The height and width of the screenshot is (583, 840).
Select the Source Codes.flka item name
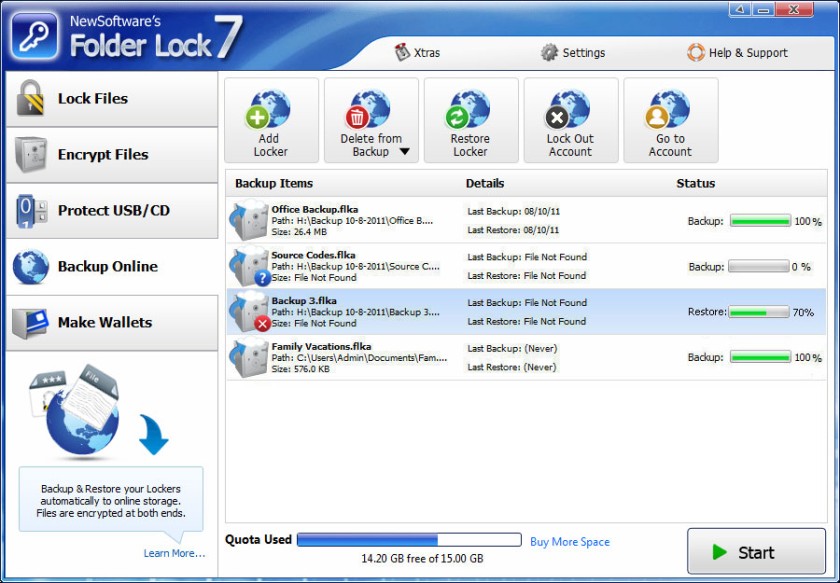tap(313, 255)
